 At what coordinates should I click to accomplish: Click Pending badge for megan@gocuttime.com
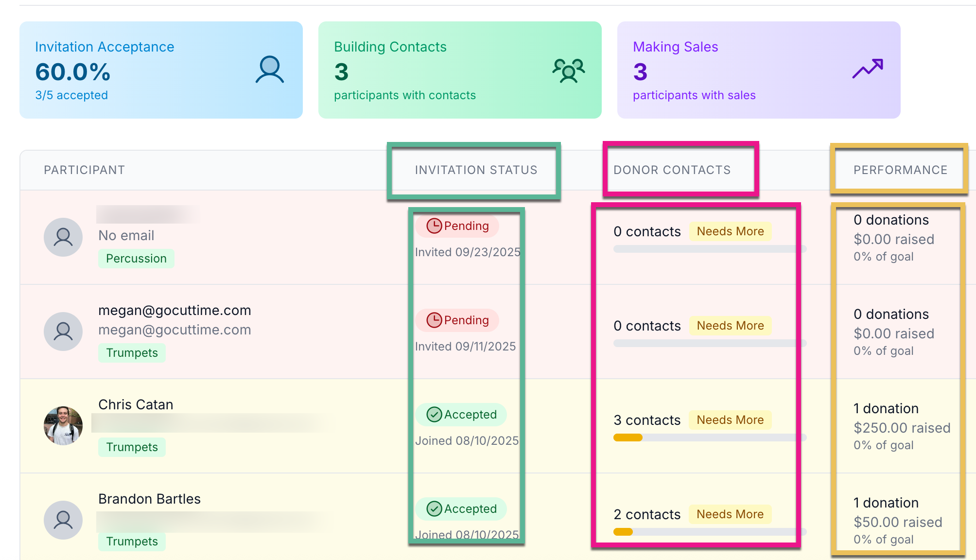point(457,320)
